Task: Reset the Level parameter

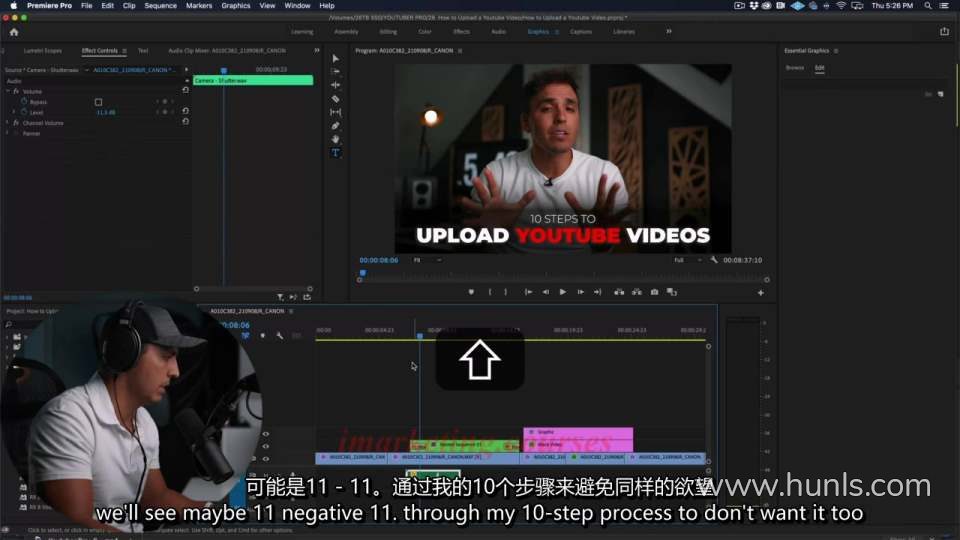Action: click(x=186, y=111)
